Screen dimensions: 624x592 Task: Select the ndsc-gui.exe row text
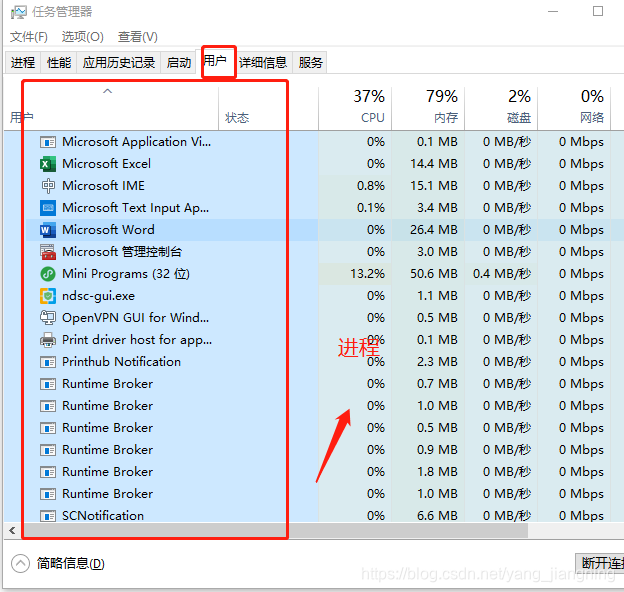98,296
